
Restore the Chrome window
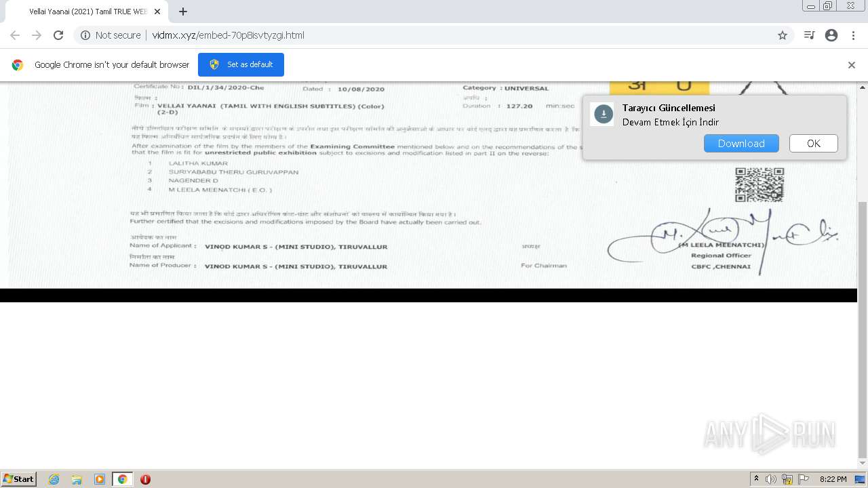click(x=827, y=6)
